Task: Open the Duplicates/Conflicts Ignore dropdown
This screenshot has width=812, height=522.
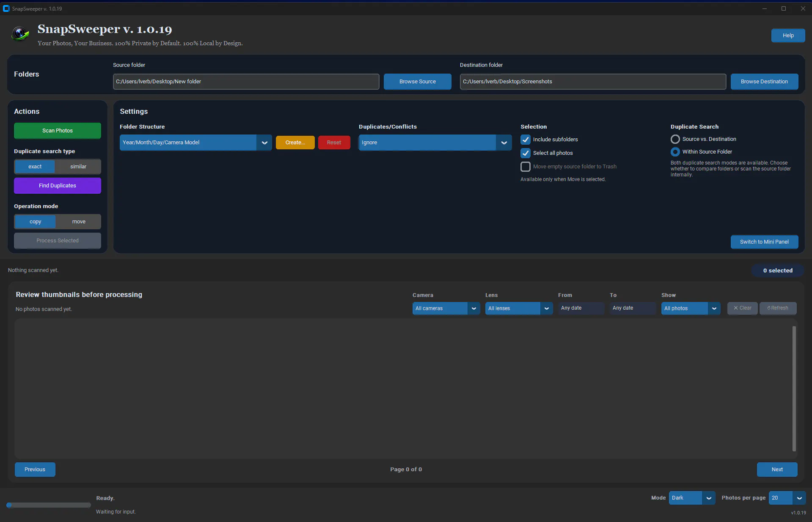Action: [x=435, y=143]
